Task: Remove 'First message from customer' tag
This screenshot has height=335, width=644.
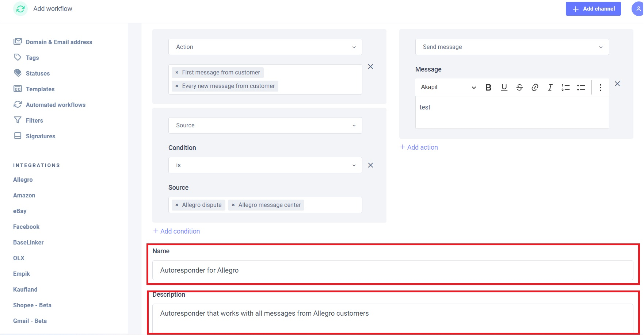Action: [177, 73]
